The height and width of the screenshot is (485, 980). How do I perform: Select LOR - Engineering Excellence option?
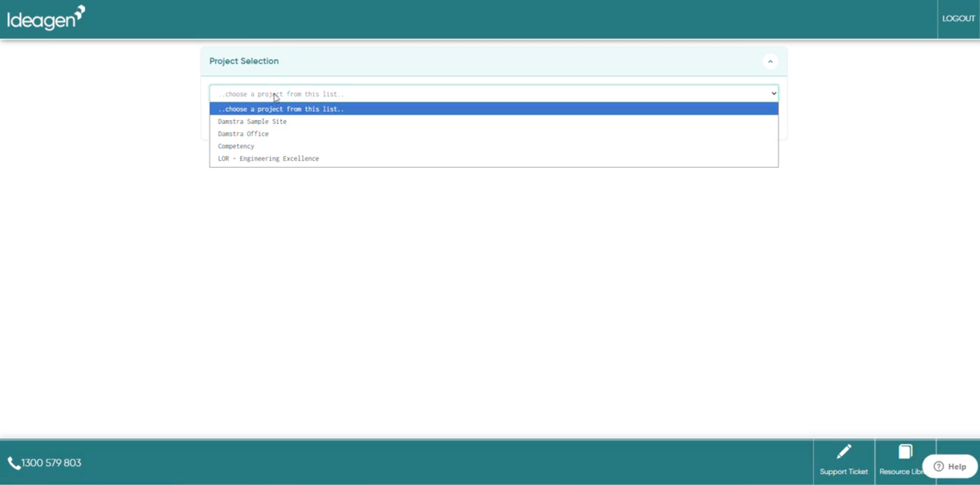pos(494,158)
